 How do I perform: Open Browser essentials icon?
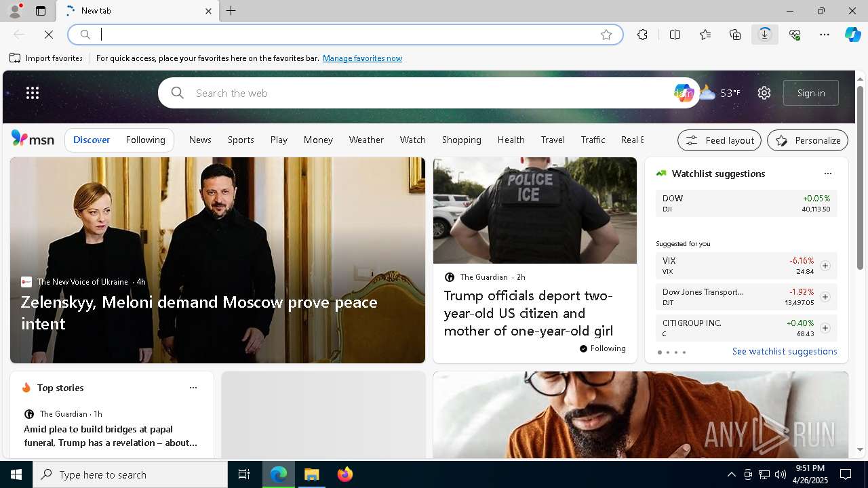795,35
